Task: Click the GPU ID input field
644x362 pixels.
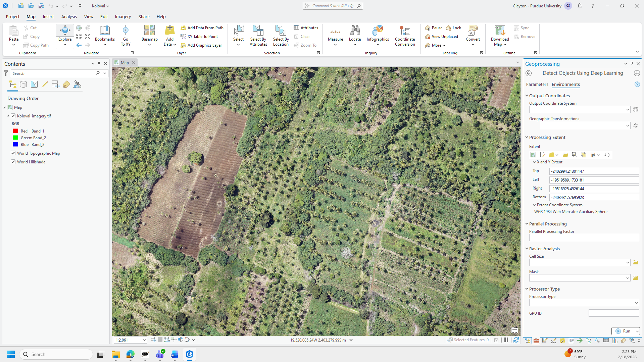Action: (613, 313)
